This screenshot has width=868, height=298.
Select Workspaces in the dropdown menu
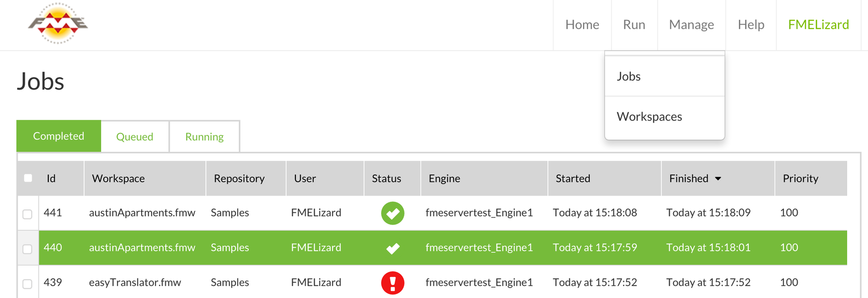[x=649, y=117]
